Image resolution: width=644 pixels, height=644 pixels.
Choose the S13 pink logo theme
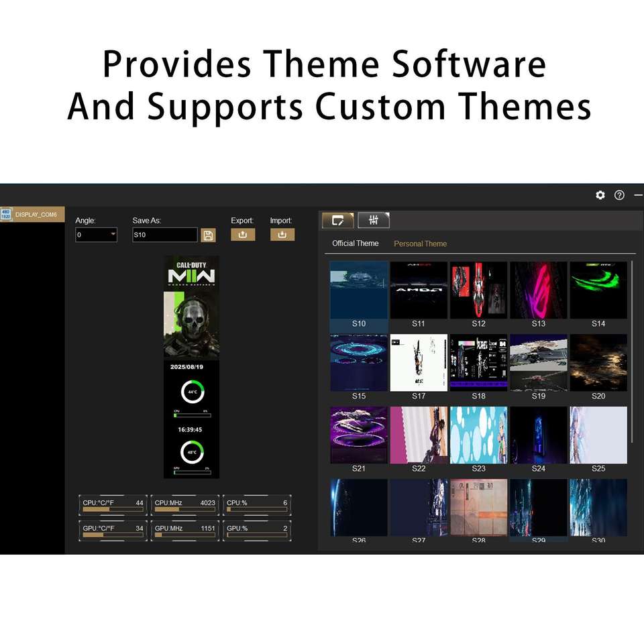[x=539, y=290]
